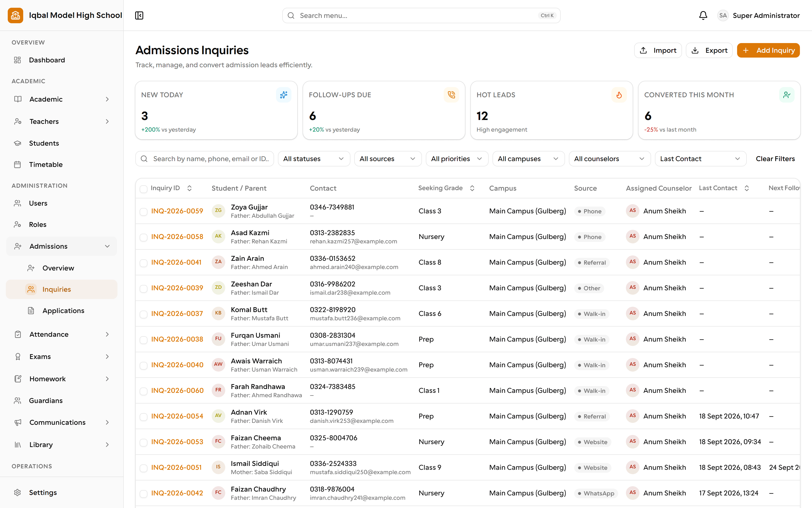812x508 pixels.
Task: Click Clear Filters
Action: pos(775,159)
